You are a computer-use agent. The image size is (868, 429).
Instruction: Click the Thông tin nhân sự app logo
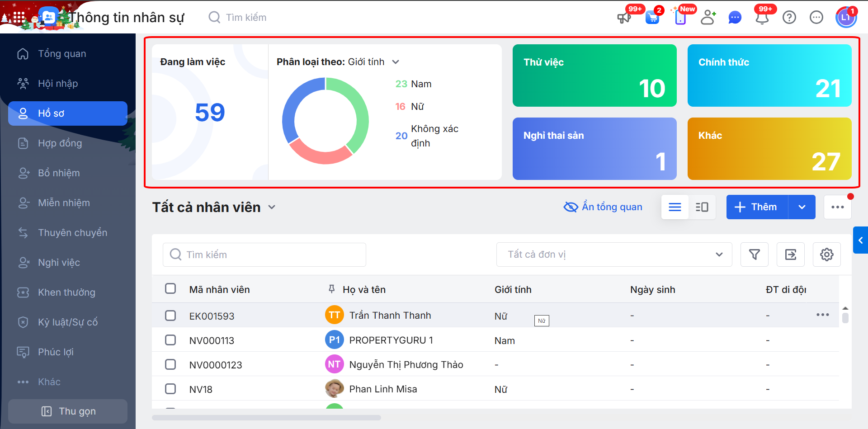[48, 18]
